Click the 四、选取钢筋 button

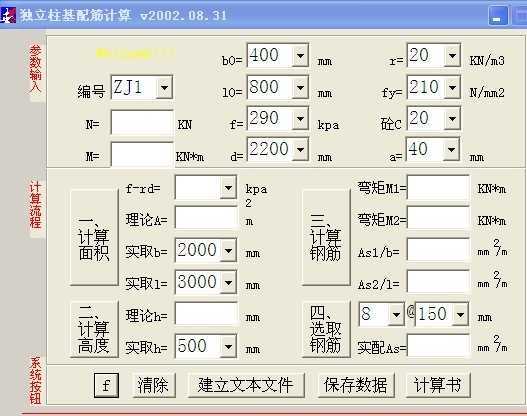click(326, 329)
